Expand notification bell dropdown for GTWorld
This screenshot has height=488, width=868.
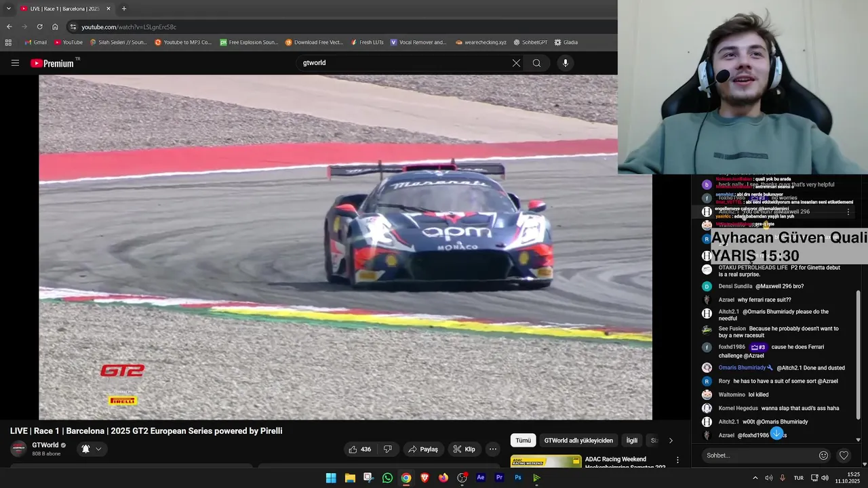point(98,449)
